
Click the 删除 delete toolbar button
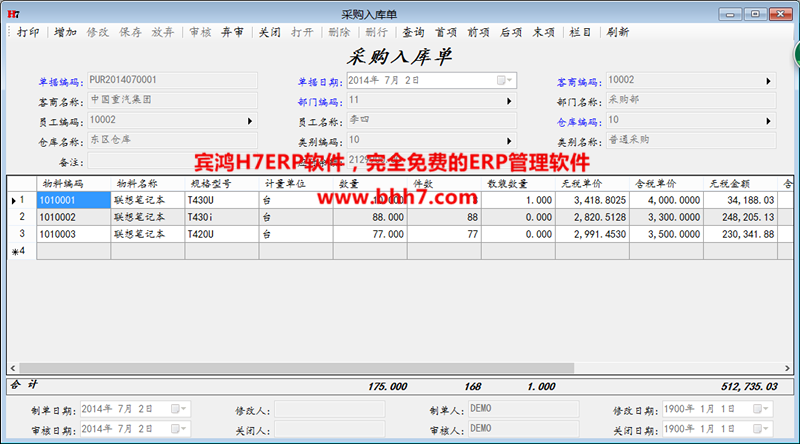click(339, 32)
